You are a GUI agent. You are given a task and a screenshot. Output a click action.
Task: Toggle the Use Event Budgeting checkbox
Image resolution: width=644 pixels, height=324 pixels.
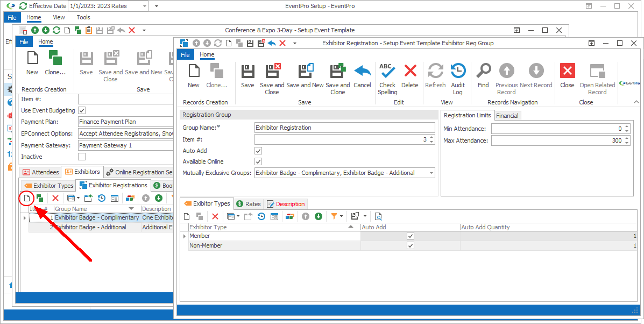[x=82, y=110]
